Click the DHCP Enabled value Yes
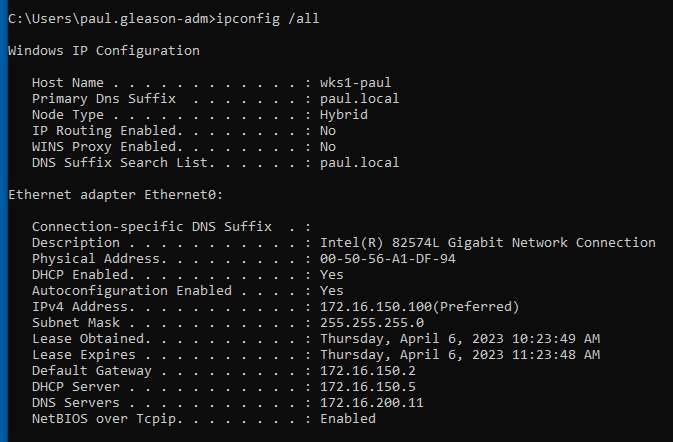 (x=332, y=274)
